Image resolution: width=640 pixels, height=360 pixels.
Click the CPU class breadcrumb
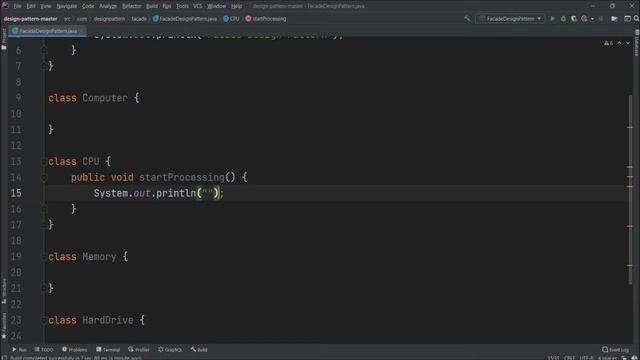231,19
